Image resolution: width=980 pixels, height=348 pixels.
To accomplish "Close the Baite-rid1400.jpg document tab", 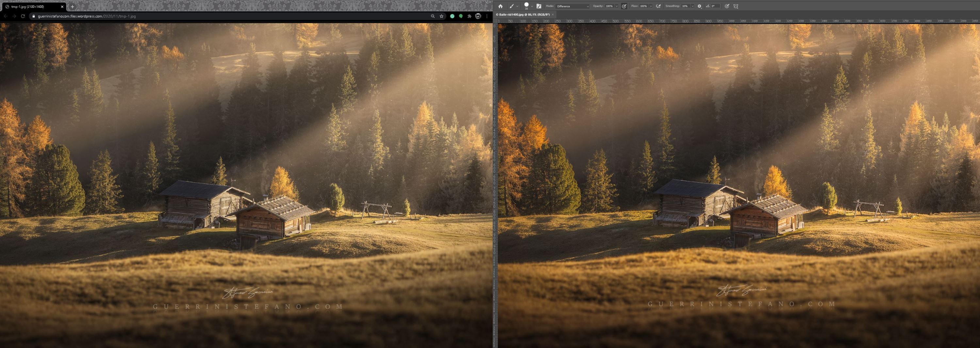I will pyautogui.click(x=553, y=14).
